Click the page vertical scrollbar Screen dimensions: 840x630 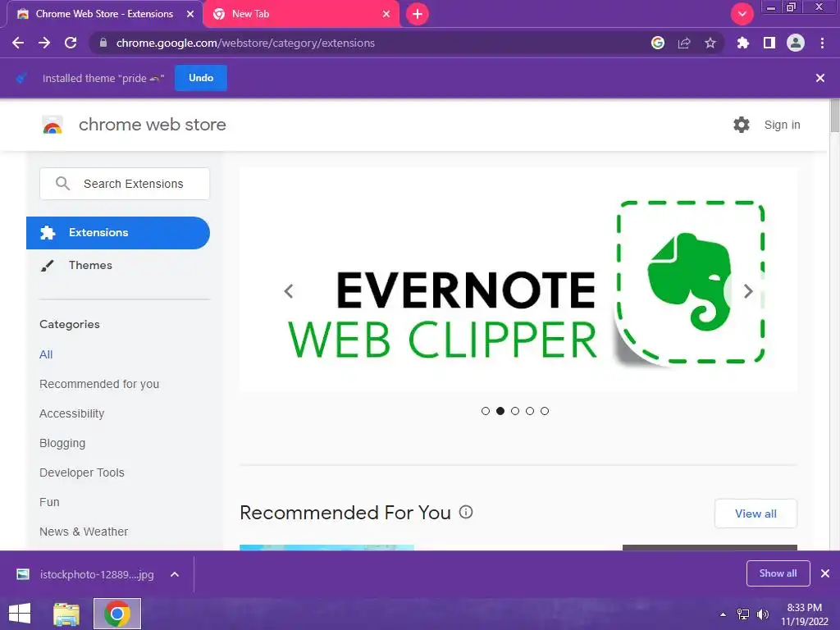[x=834, y=115]
